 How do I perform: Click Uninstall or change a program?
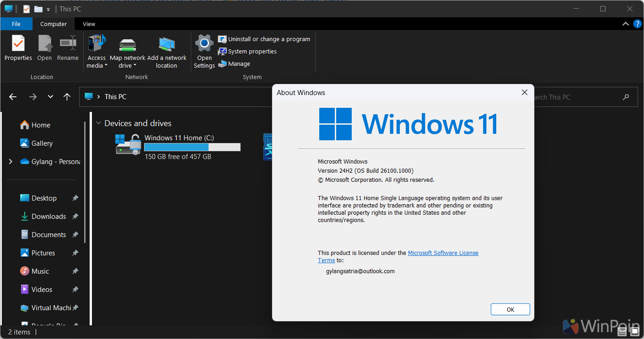pos(264,39)
